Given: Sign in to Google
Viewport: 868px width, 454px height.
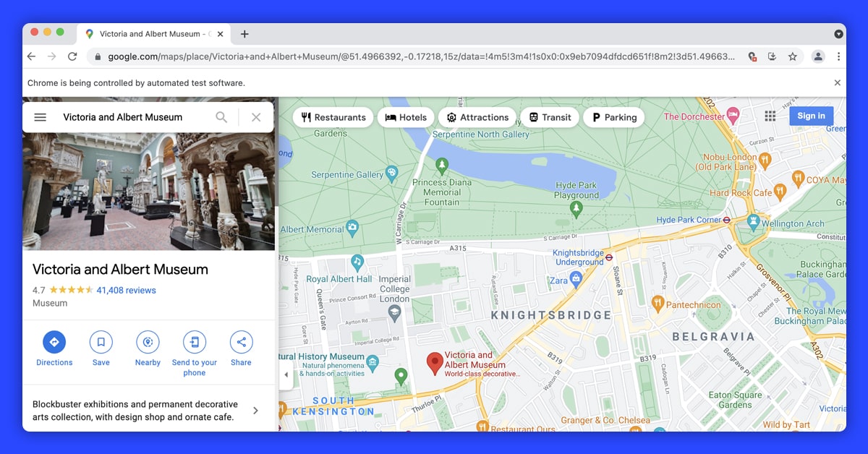Looking at the screenshot, I should pos(811,116).
